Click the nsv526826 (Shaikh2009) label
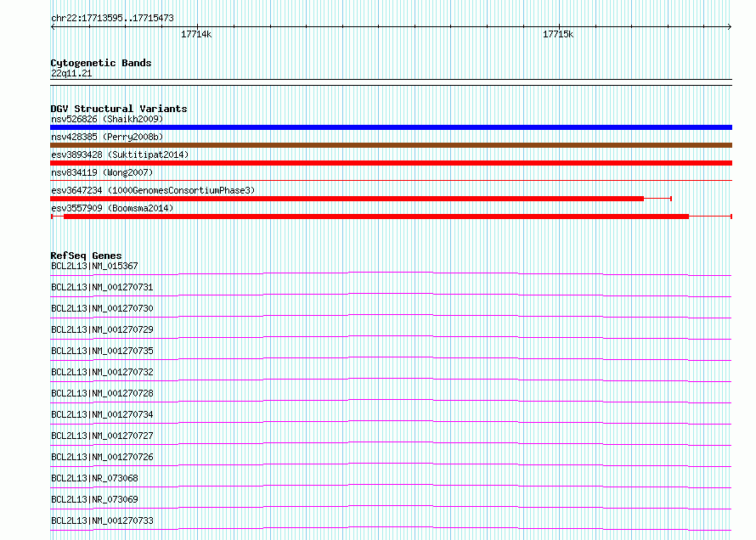Screen dimensions: 756x540 pyautogui.click(x=107, y=119)
